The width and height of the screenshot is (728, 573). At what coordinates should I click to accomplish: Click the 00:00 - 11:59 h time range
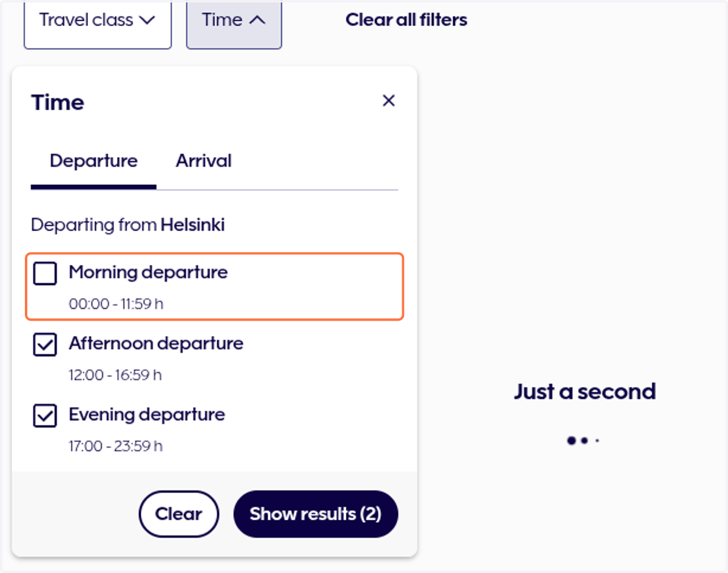pos(116,304)
